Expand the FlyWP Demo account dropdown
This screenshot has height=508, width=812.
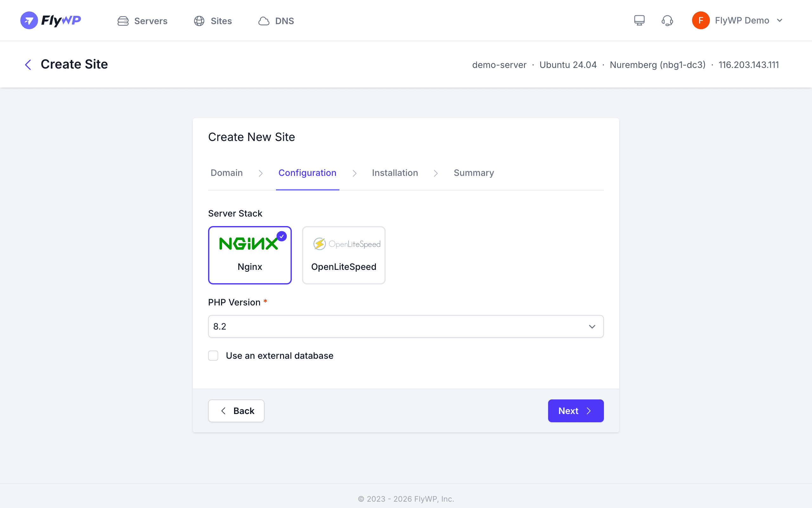click(737, 21)
